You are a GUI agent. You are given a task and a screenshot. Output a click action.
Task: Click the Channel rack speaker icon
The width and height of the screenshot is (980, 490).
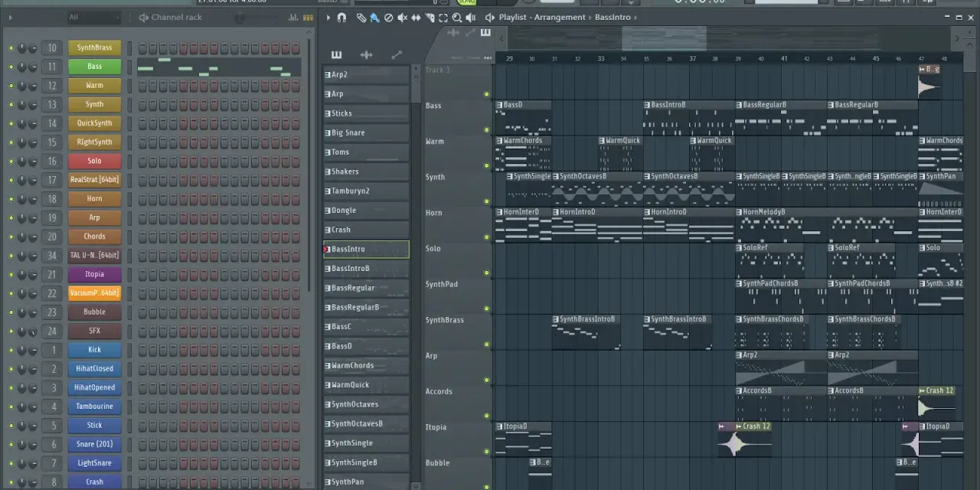pyautogui.click(x=143, y=17)
